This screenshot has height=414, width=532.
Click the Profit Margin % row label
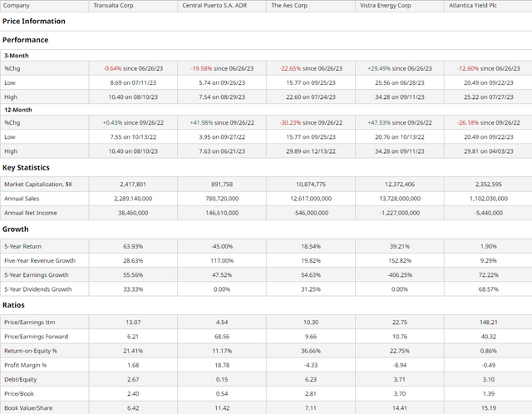pos(26,365)
